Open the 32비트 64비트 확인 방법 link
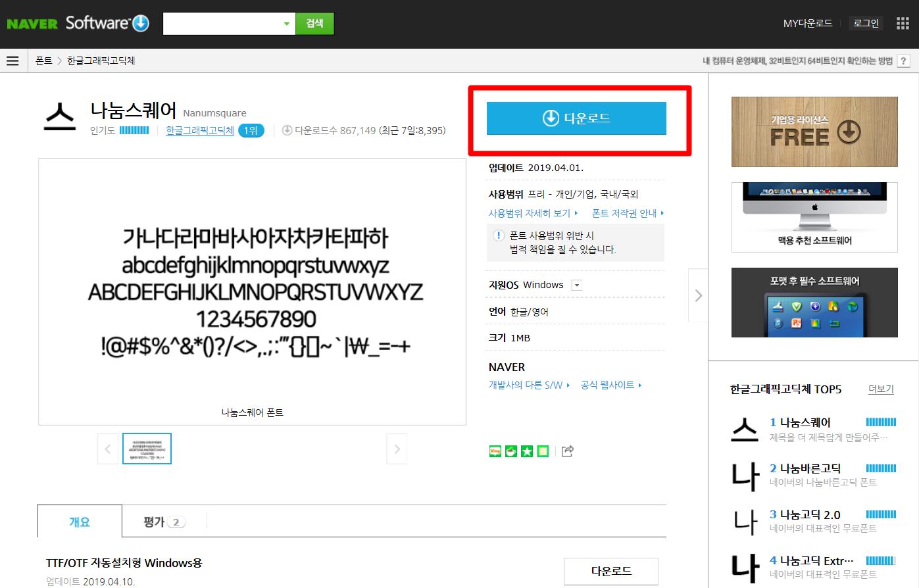This screenshot has width=919, height=588. coord(797,61)
